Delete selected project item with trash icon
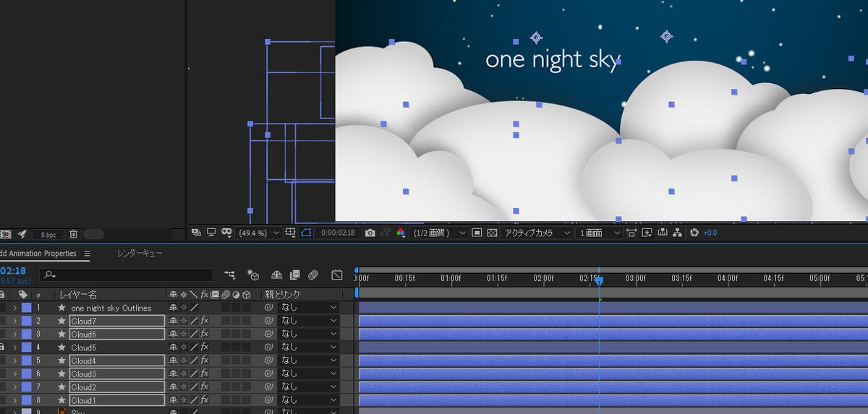 tap(73, 234)
